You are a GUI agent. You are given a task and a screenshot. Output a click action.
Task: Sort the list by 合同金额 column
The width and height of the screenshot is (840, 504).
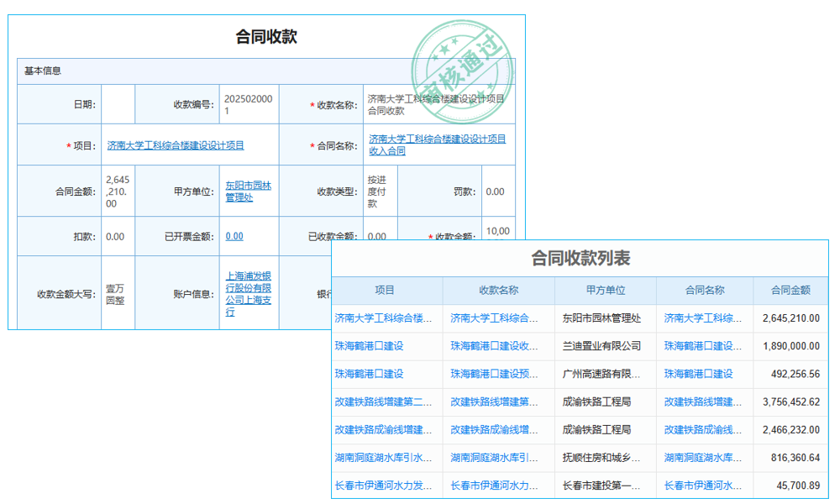point(789,289)
